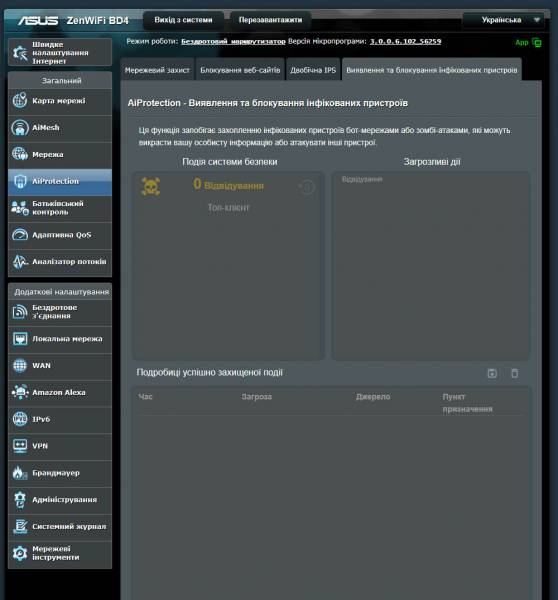Click the ZenWiFi BD4 model name
This screenshot has width=558, height=600.
coord(98,20)
